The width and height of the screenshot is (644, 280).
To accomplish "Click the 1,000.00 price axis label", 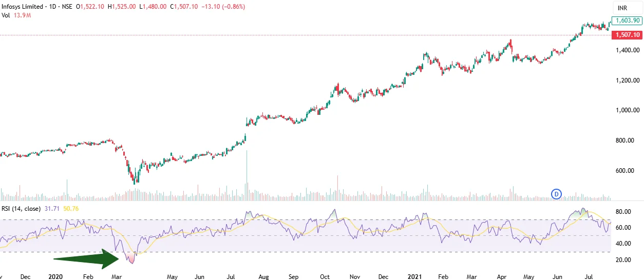I will pos(627,110).
